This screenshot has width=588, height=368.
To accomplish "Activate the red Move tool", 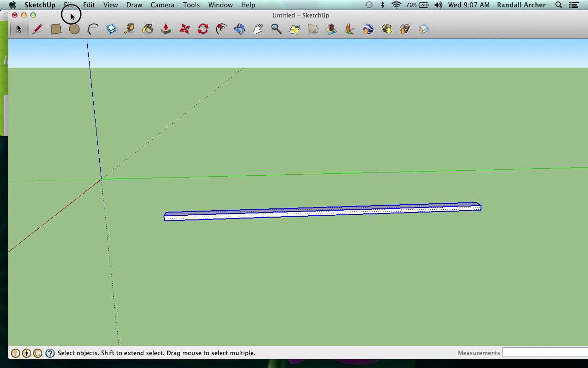I will (x=184, y=29).
